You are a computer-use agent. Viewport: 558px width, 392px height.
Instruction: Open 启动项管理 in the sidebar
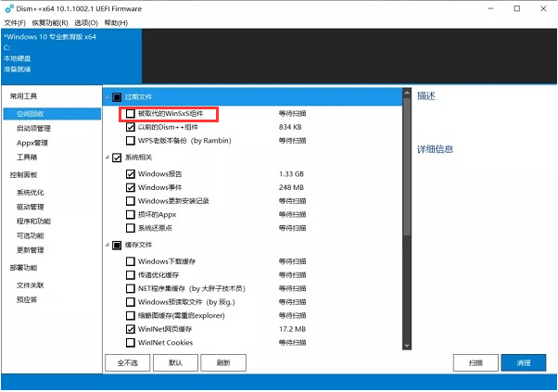[x=33, y=129]
